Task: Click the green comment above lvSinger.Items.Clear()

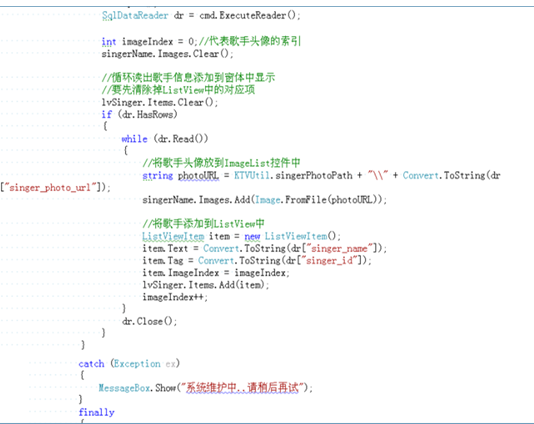Action: (178, 90)
